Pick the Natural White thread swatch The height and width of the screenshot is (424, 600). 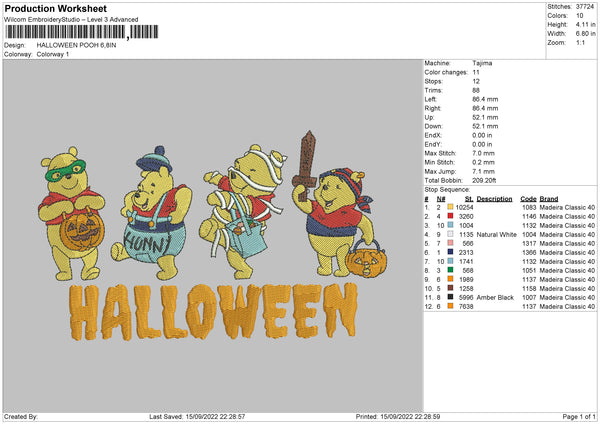coord(450,234)
